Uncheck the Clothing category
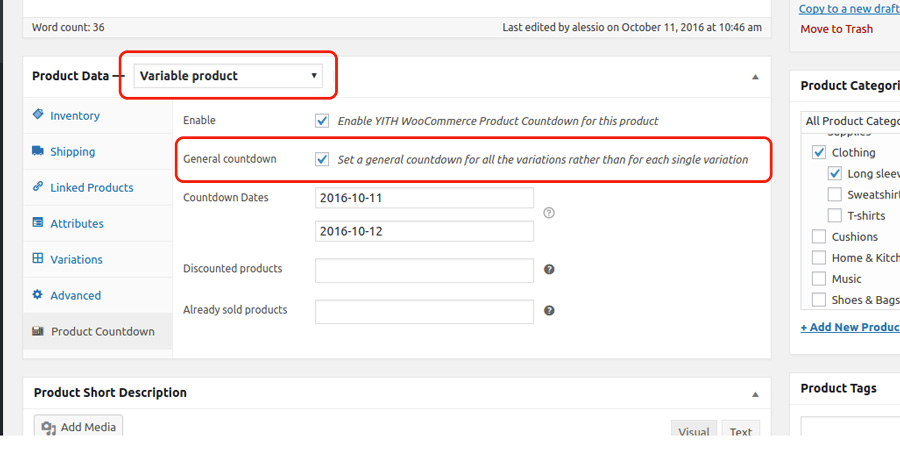900x450 pixels. tap(818, 153)
